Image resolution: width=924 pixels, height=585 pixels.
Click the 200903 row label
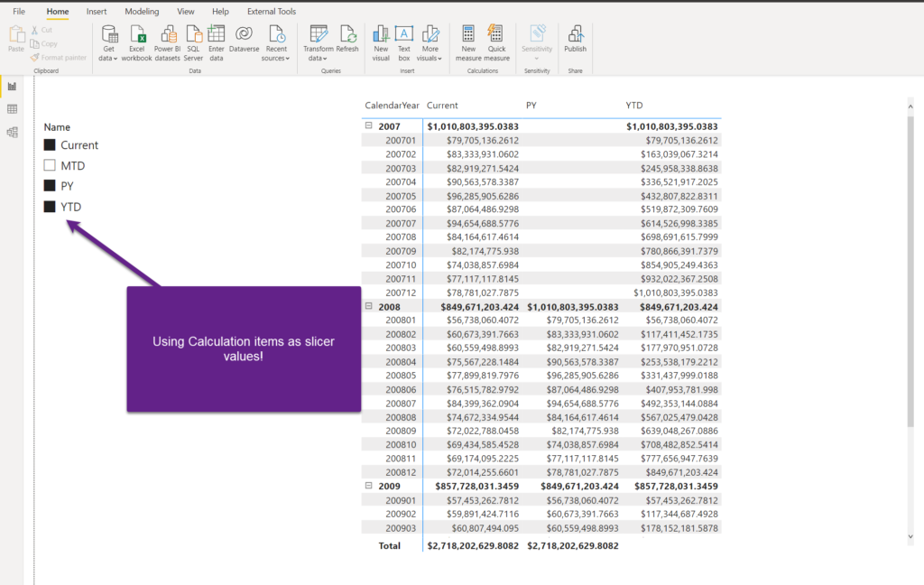401,528
